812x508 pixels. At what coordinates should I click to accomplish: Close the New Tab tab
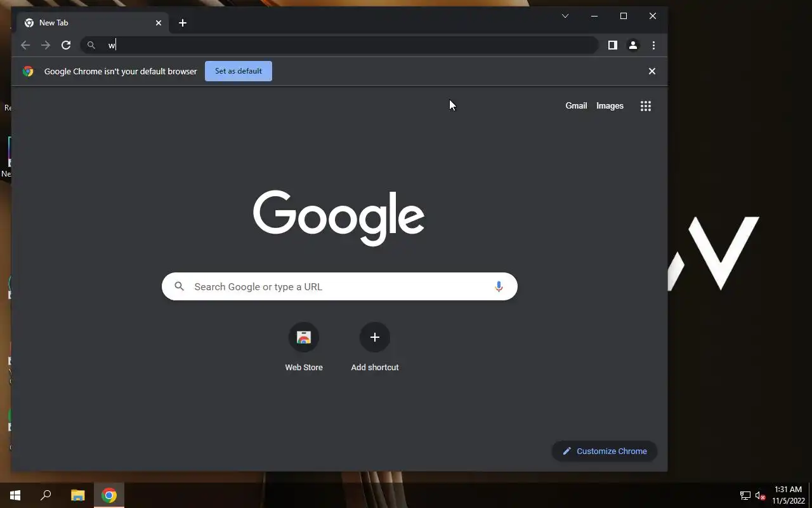tap(159, 23)
